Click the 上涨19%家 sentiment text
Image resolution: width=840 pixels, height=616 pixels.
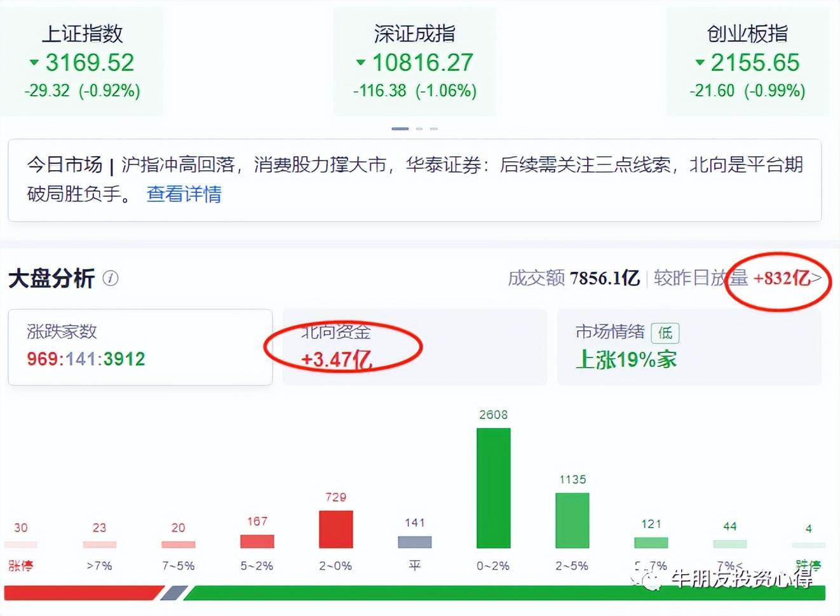pos(626,359)
